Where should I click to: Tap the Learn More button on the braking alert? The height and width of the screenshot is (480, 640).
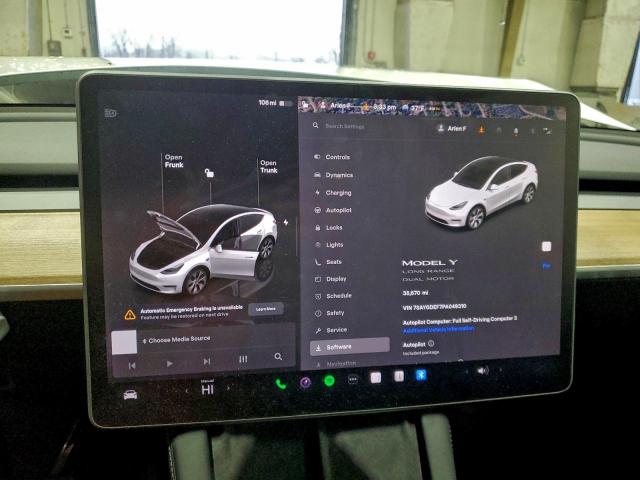pos(266,309)
